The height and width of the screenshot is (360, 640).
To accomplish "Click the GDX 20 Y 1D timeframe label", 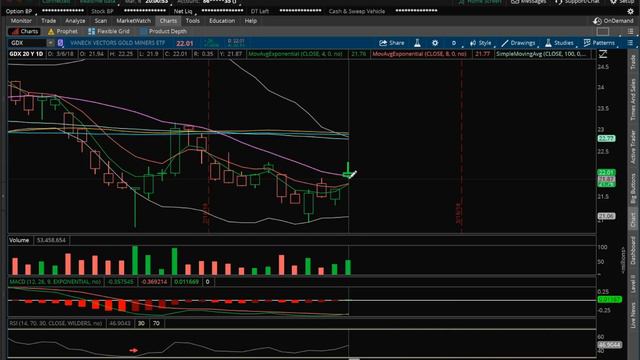I will coord(26,54).
